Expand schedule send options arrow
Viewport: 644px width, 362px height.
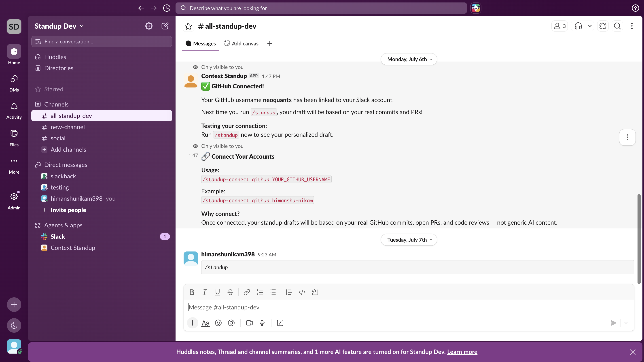[x=626, y=323]
